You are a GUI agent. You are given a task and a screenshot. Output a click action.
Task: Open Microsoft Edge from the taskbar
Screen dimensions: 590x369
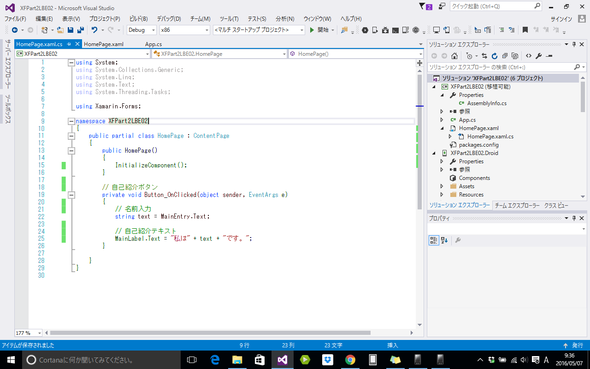[x=215, y=360]
